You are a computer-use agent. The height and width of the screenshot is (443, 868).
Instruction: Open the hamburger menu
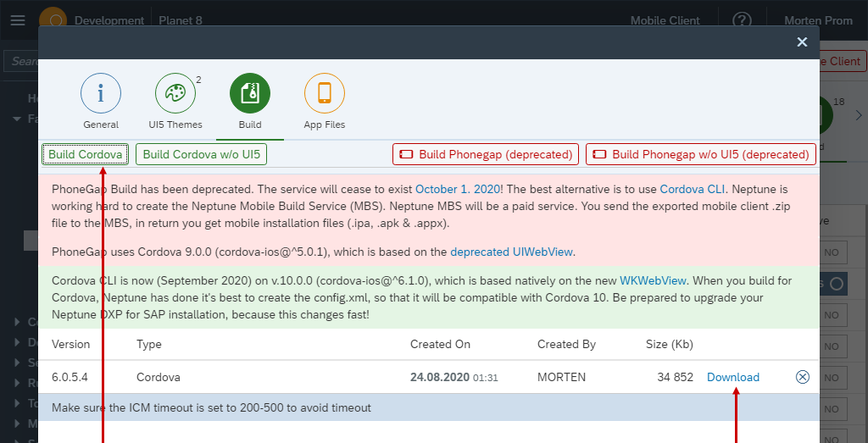(18, 20)
